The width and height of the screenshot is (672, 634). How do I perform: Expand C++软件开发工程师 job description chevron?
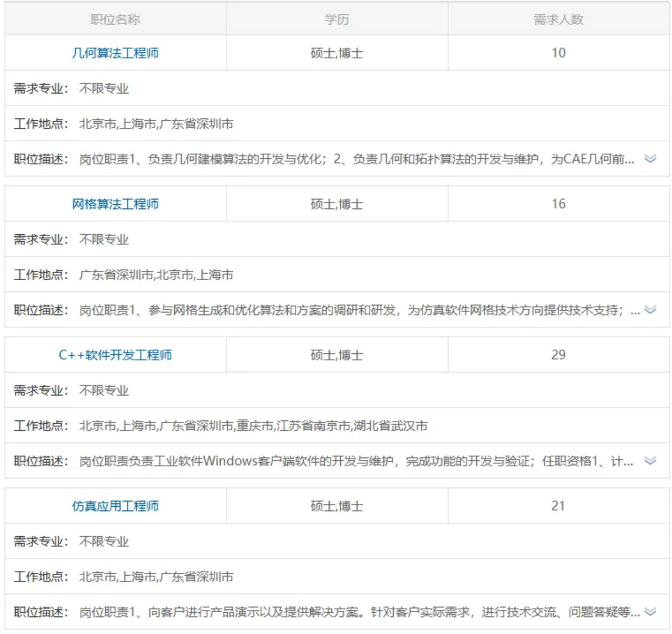[x=650, y=461]
